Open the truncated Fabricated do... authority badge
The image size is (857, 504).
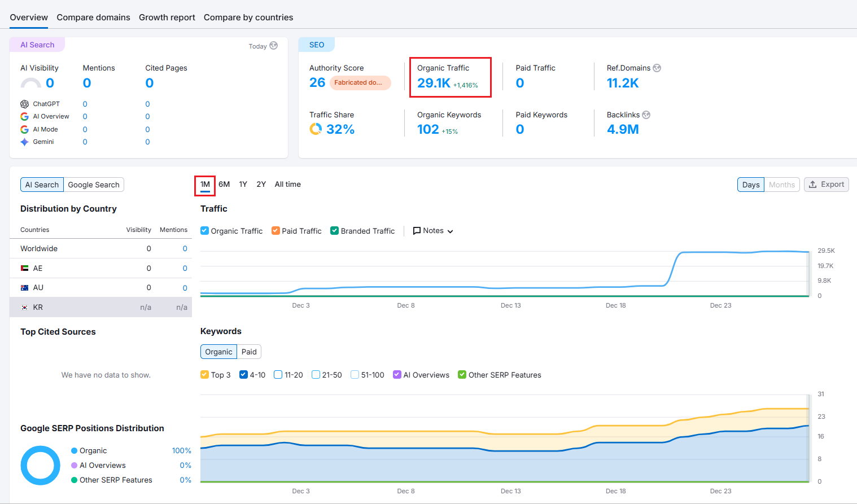pos(358,82)
